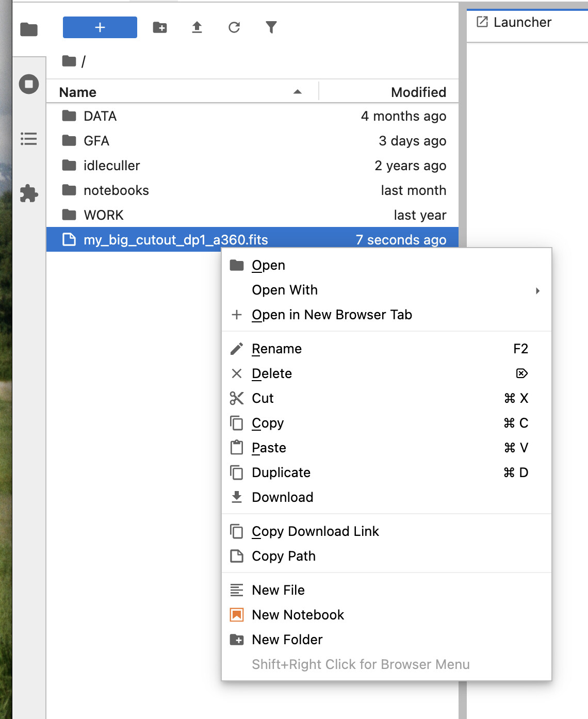Open the running terminals and kernels sidebar
The width and height of the screenshot is (588, 719).
click(x=29, y=84)
